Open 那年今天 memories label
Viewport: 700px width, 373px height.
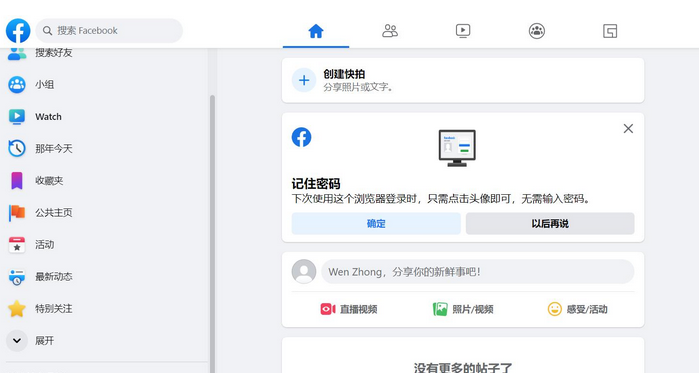point(54,149)
